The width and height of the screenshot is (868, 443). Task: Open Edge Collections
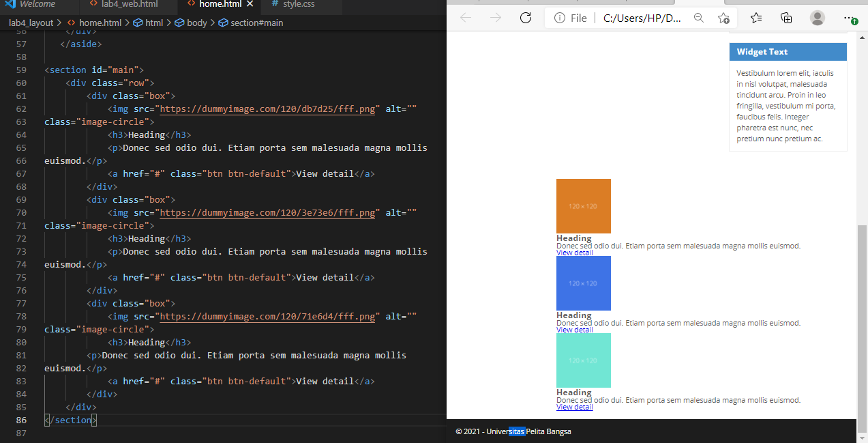point(785,18)
